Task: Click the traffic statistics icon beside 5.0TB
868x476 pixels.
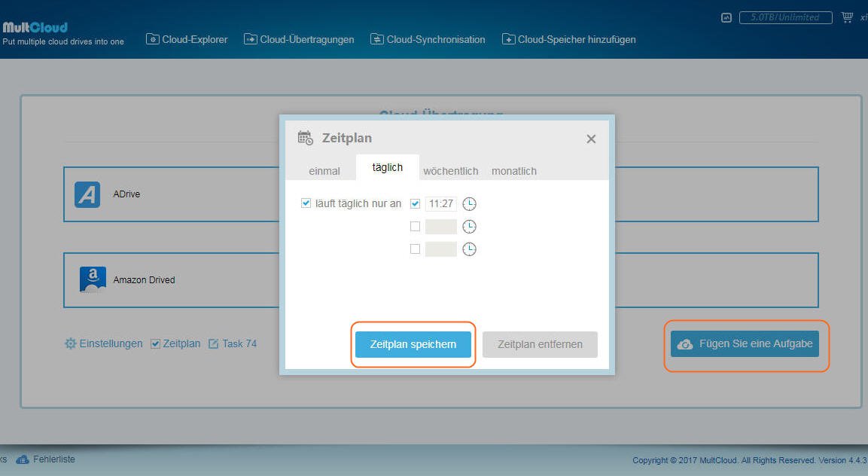Action: coord(726,18)
